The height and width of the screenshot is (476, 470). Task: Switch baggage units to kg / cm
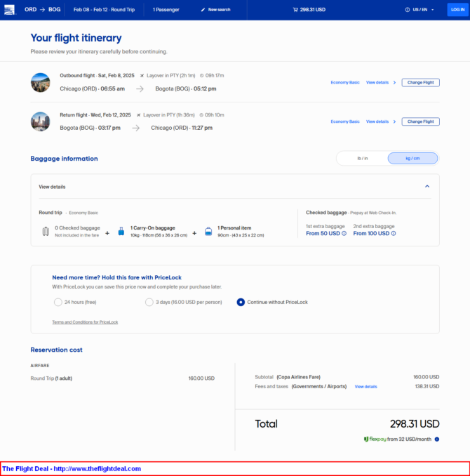[x=412, y=158]
